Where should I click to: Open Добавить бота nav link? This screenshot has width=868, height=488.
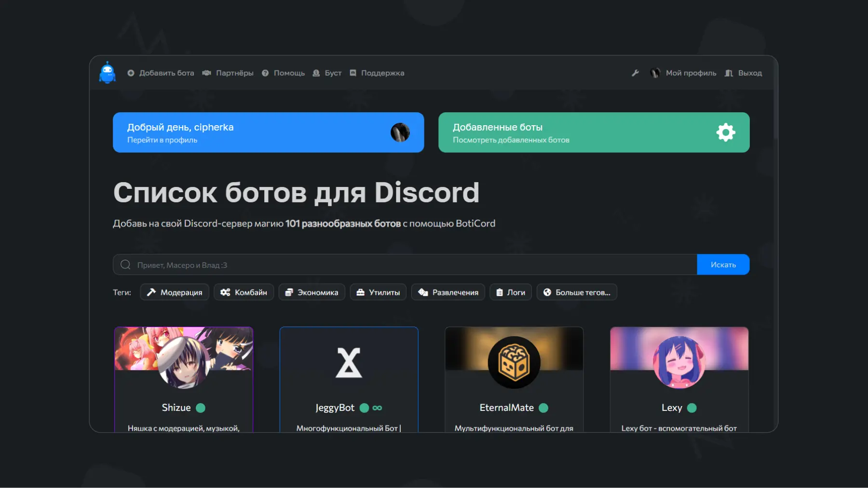(x=166, y=73)
